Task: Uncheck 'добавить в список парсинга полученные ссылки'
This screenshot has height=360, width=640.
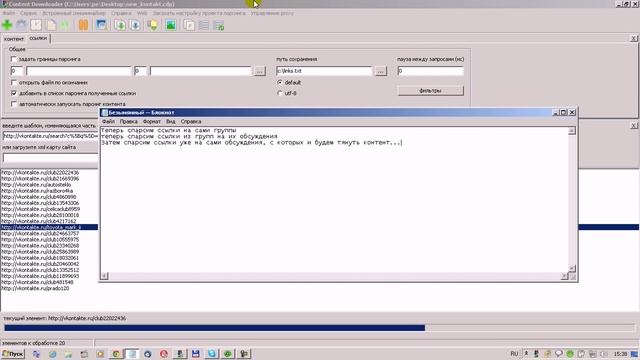Action: point(14,93)
